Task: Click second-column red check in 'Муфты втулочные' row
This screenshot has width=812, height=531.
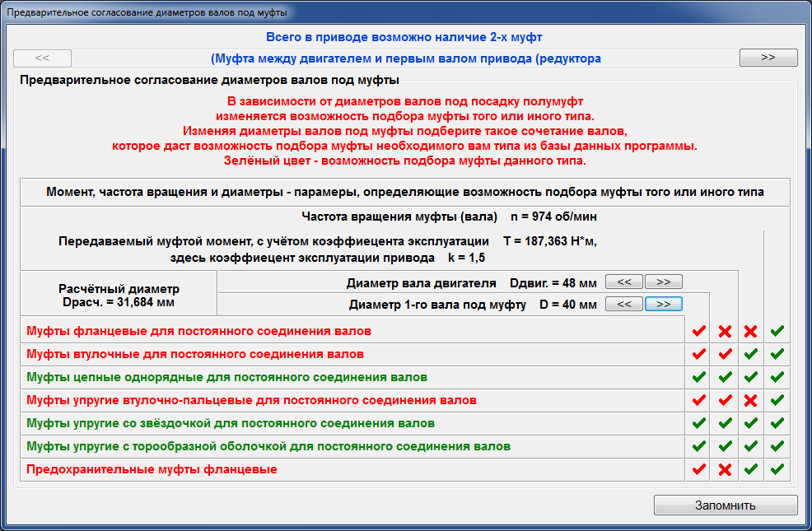Action: coord(725,354)
